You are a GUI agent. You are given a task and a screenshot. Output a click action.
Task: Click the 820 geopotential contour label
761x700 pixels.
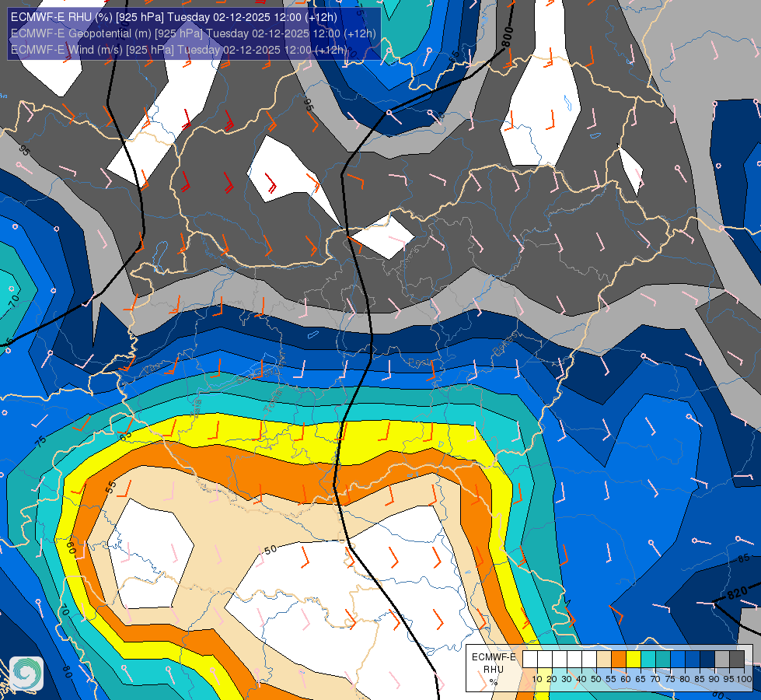(737, 593)
